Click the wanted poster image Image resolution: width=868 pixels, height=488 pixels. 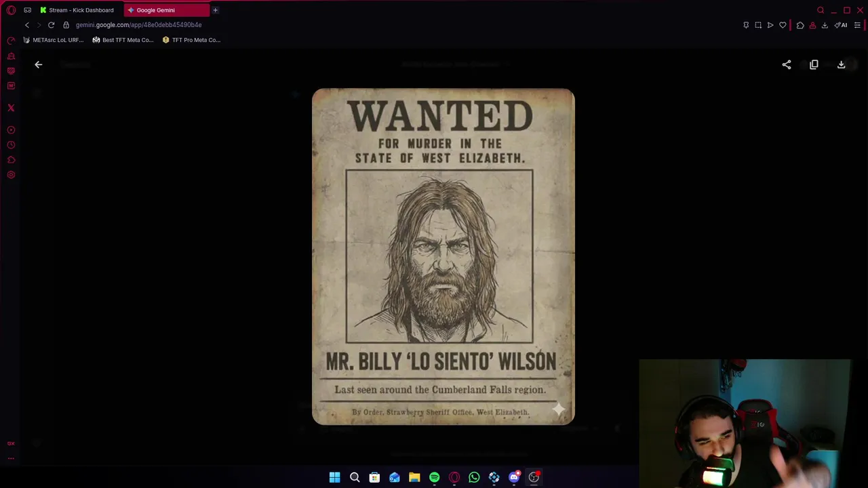[443, 256]
